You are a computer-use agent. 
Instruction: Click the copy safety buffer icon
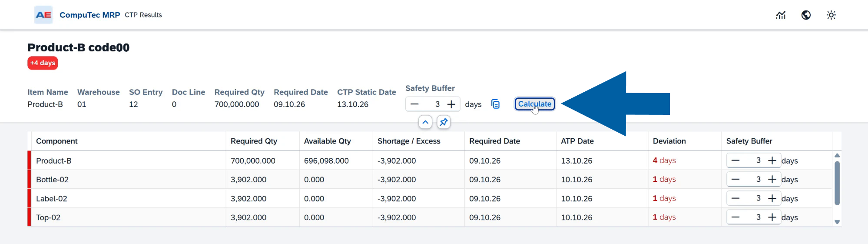point(495,104)
